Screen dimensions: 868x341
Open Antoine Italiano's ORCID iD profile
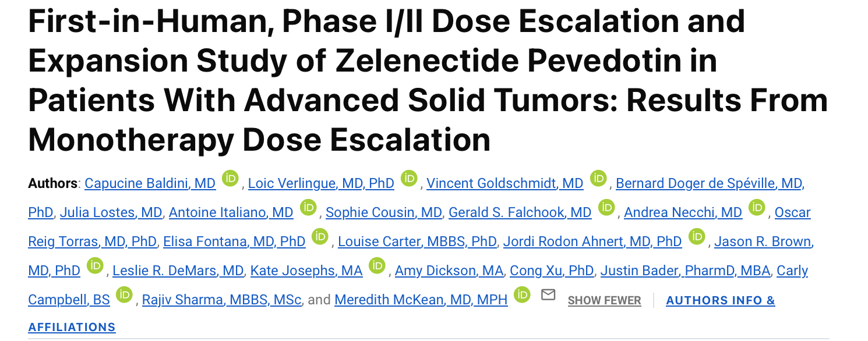(x=308, y=208)
